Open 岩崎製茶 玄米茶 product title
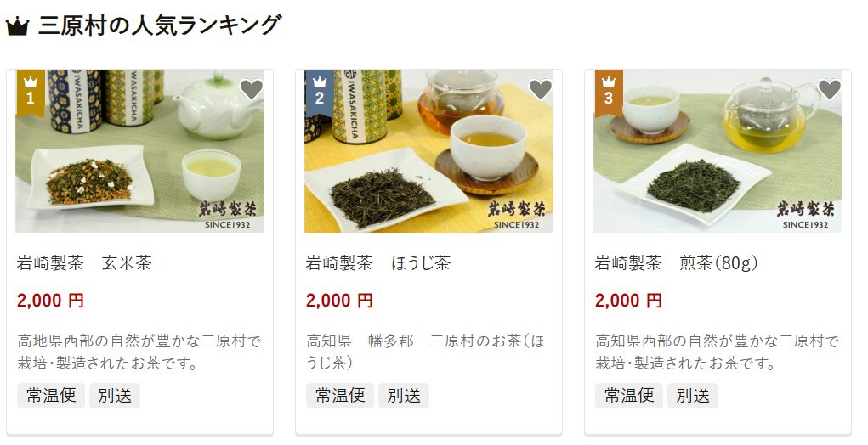The width and height of the screenshot is (868, 445). pyautogui.click(x=84, y=262)
